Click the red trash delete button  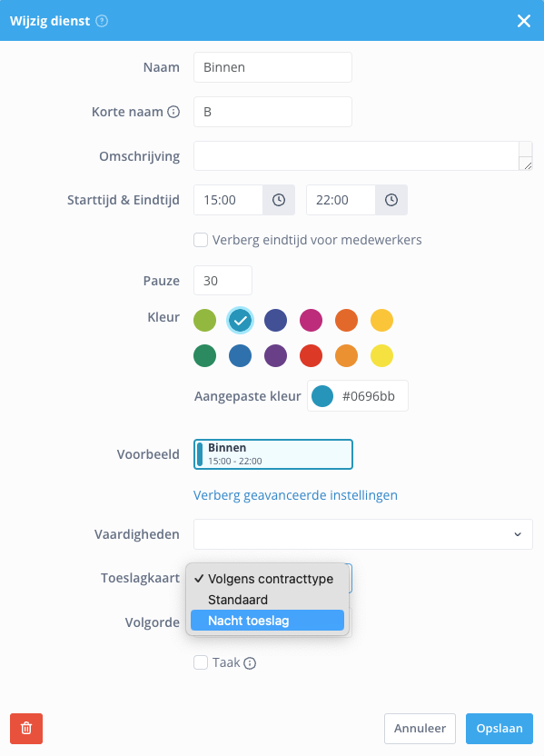point(26,729)
